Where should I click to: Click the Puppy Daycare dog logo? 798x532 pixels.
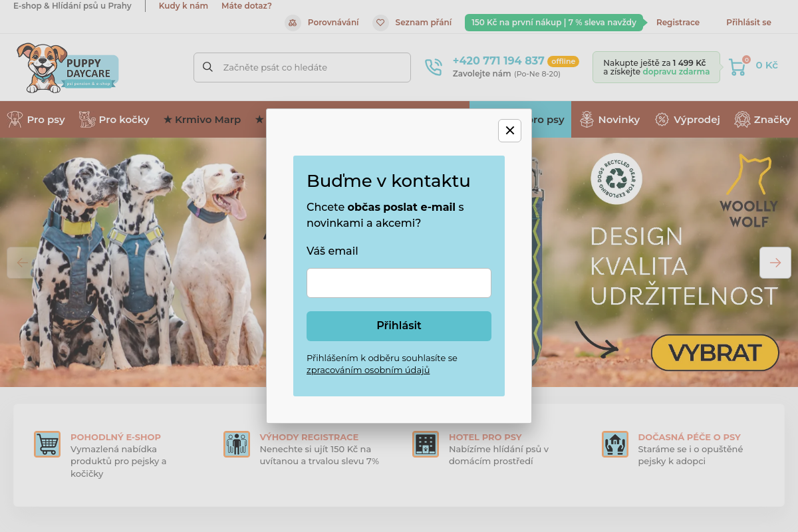click(67, 68)
